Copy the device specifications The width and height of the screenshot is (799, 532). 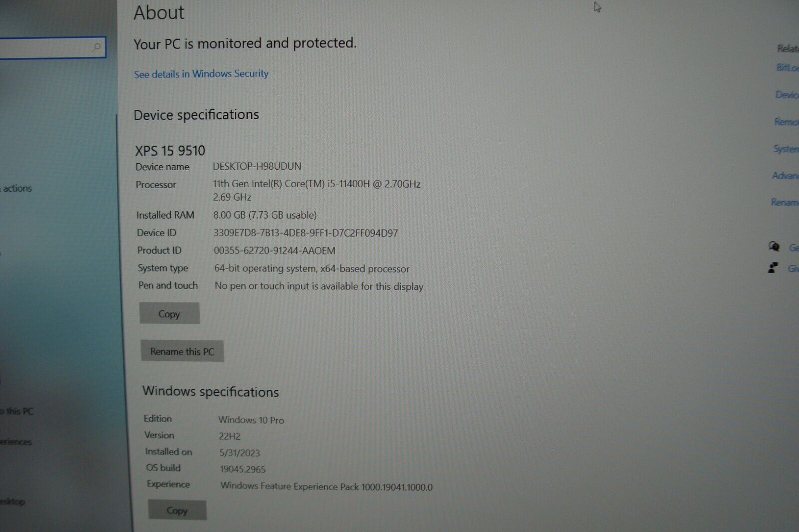pyautogui.click(x=169, y=313)
